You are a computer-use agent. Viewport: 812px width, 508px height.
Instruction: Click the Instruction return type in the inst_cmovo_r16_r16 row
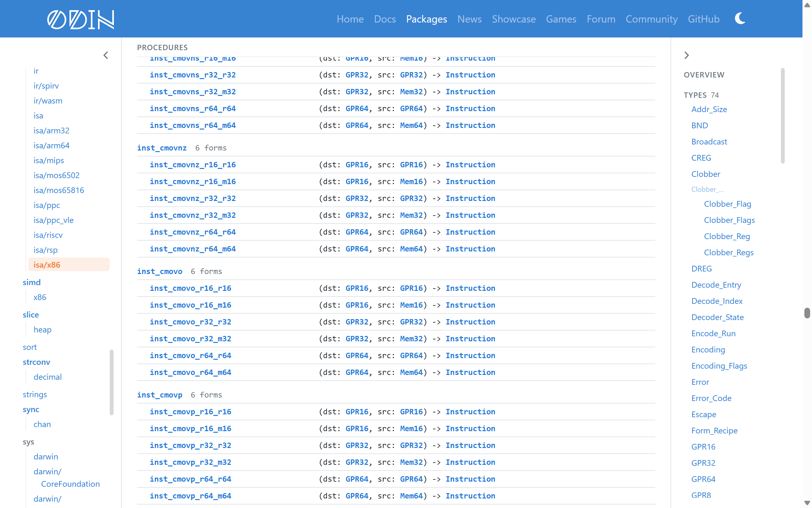click(470, 288)
